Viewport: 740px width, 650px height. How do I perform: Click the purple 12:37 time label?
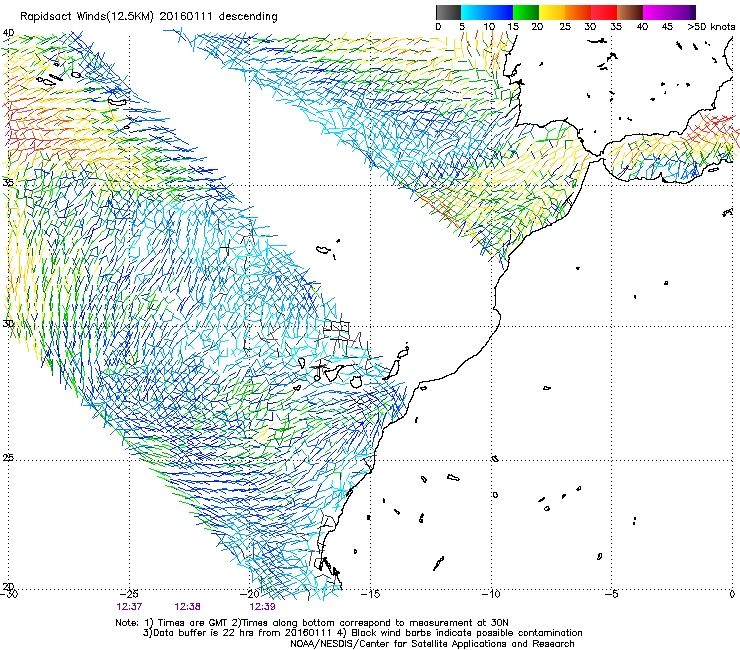(129, 607)
